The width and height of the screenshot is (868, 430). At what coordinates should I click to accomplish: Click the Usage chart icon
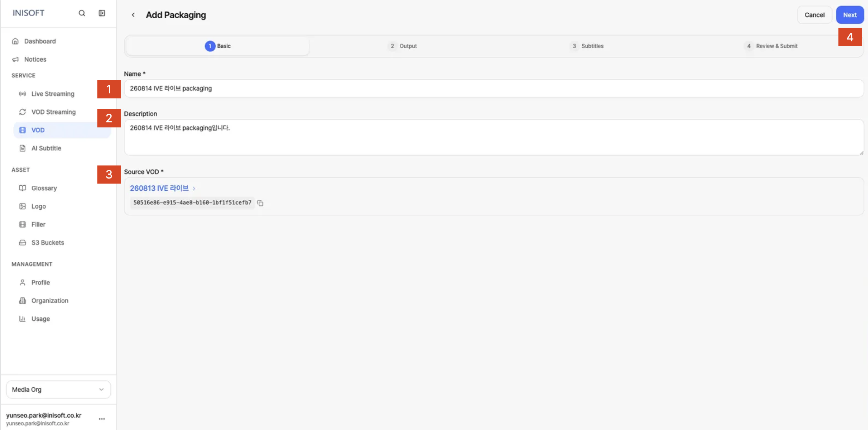tap(22, 319)
